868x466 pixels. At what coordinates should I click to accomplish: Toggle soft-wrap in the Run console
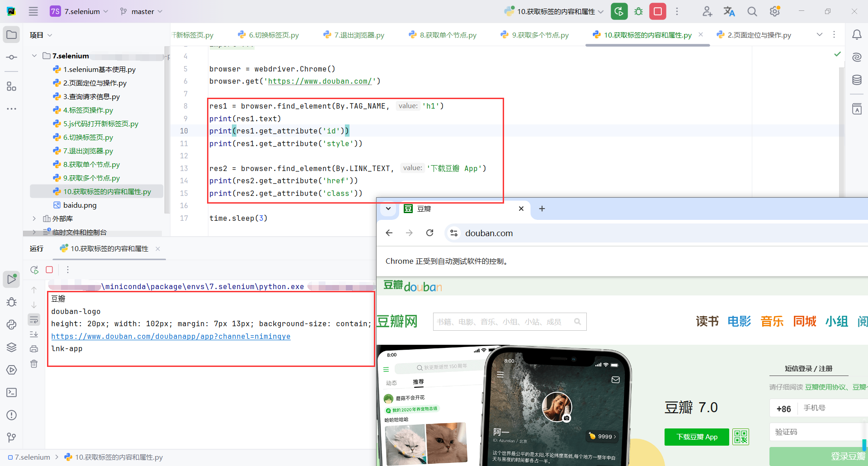click(x=34, y=320)
